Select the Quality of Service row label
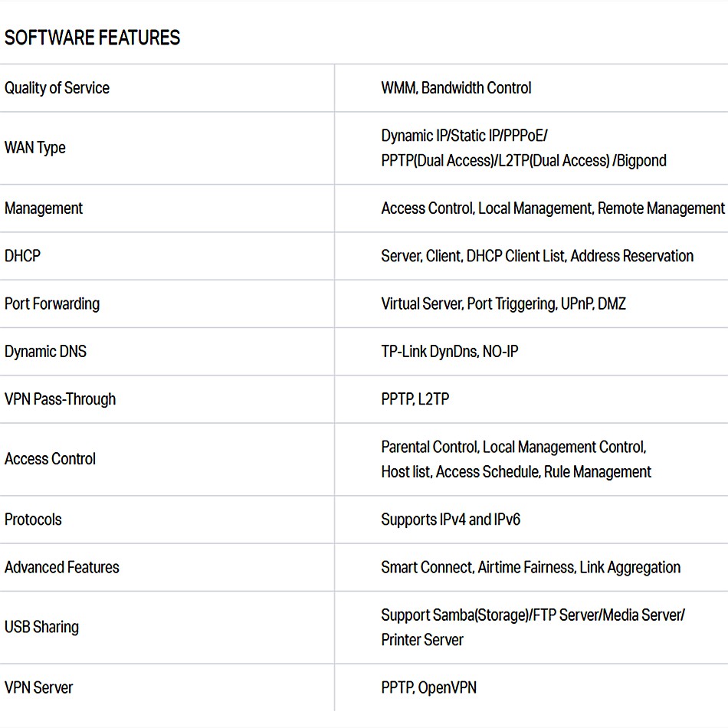728x728 pixels. [57, 88]
